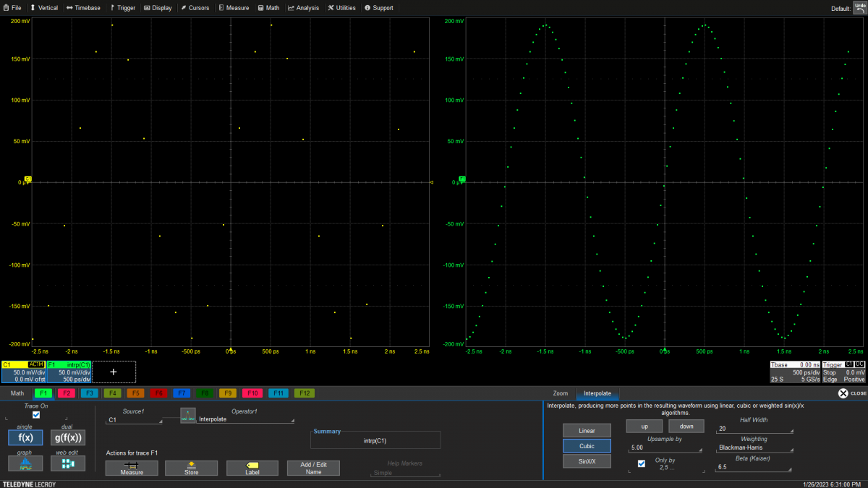
Task: Open the Cursors menu
Action: click(x=195, y=8)
